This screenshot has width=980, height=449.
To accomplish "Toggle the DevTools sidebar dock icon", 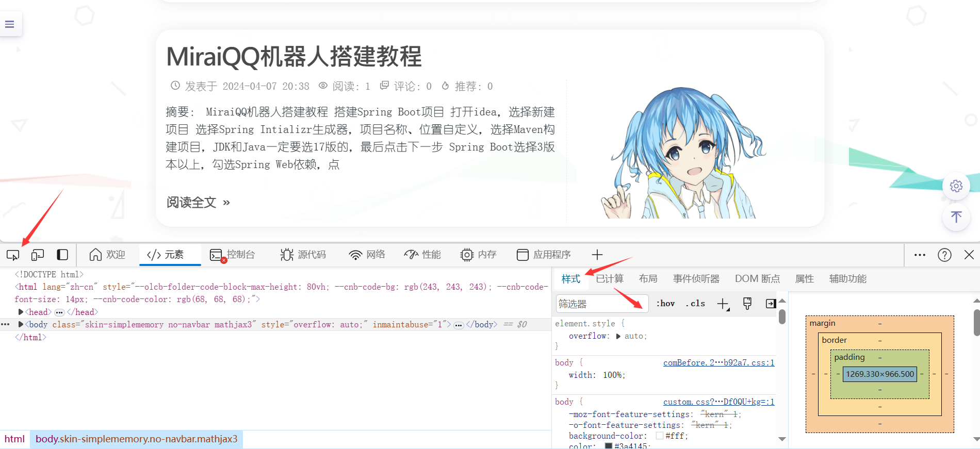I will click(62, 255).
